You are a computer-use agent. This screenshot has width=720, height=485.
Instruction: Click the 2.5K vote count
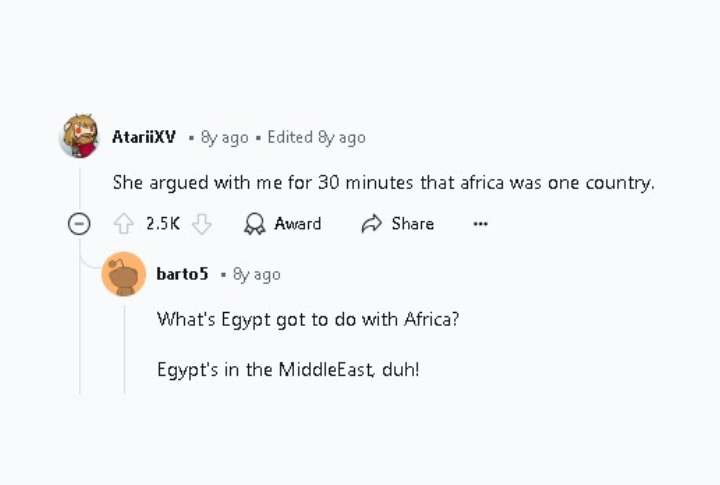click(163, 224)
